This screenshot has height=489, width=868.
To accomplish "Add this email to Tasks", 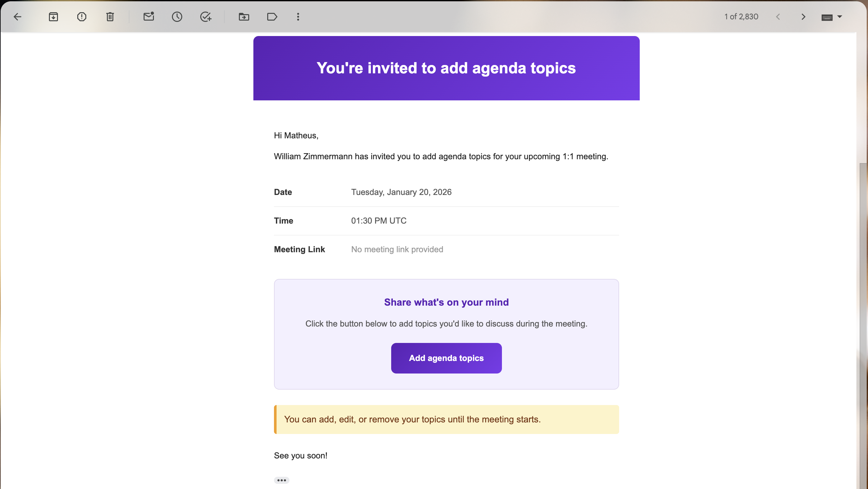I will point(205,17).
